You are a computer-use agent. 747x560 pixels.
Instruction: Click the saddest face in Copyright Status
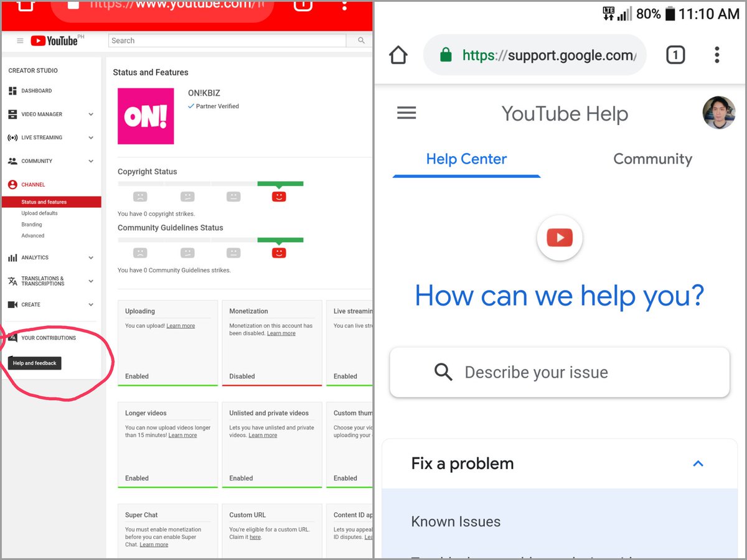point(141,197)
